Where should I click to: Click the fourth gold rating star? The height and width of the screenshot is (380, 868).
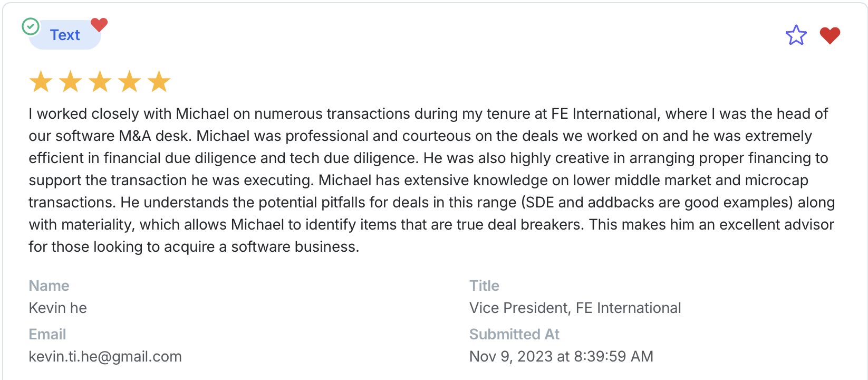pos(129,82)
